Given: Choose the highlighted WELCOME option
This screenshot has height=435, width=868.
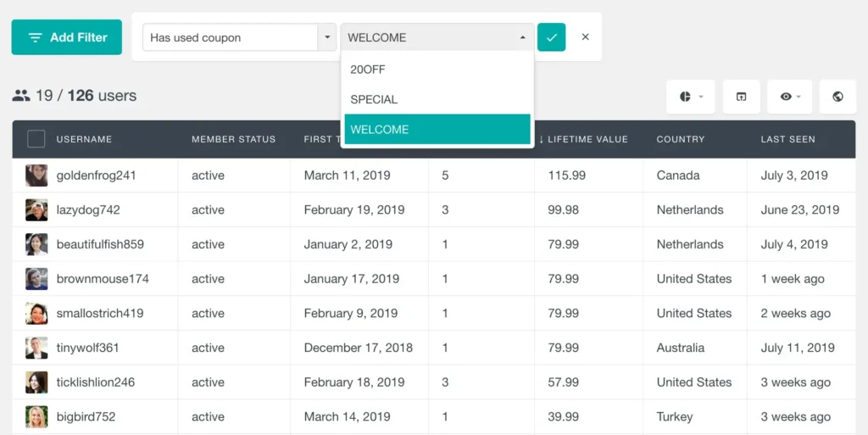Looking at the screenshot, I should pos(437,129).
